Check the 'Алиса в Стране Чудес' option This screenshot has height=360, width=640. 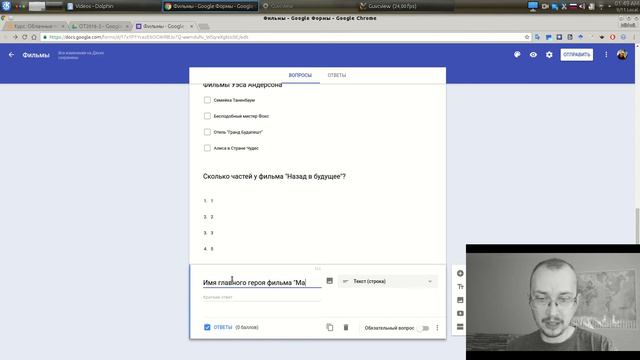coord(207,148)
